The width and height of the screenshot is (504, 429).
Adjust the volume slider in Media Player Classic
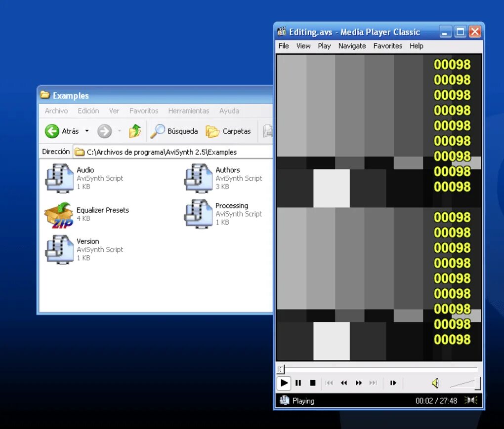(465, 383)
